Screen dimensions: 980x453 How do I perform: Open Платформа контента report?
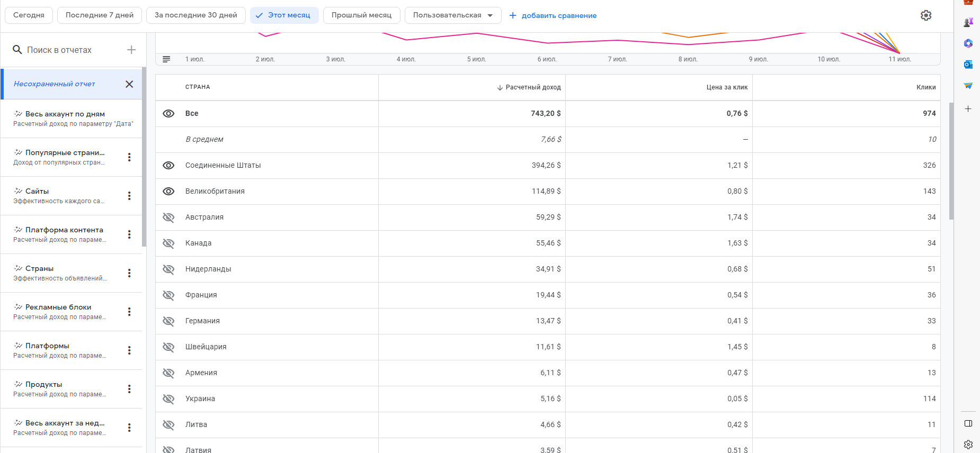point(59,234)
